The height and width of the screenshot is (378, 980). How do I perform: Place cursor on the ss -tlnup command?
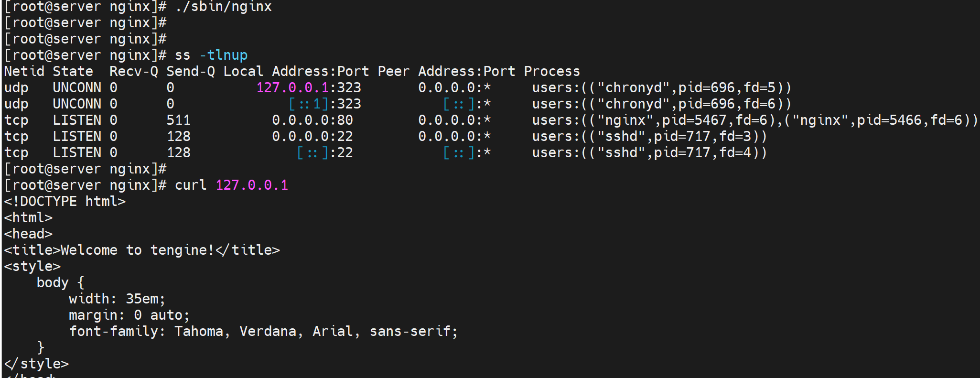211,55
